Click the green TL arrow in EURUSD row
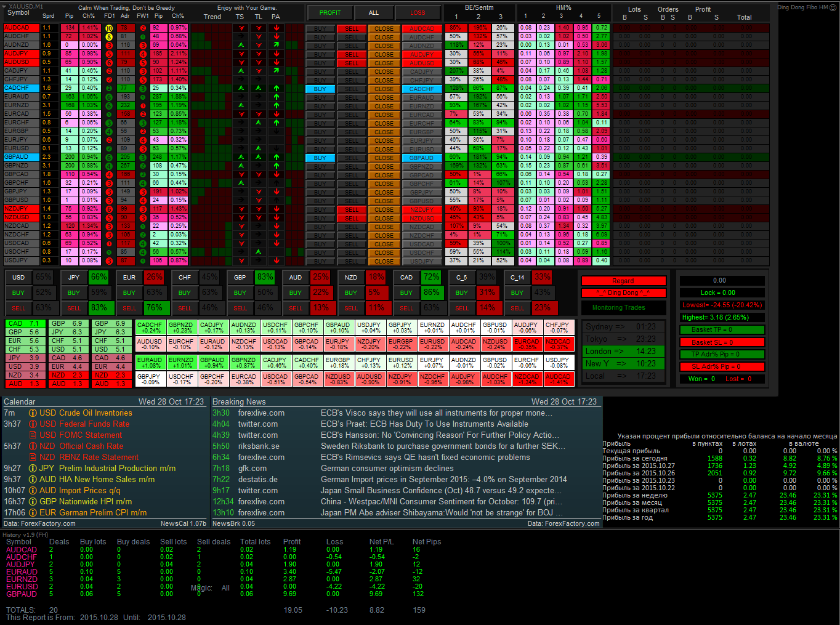Viewport: 840px width, 625px height. [259, 148]
